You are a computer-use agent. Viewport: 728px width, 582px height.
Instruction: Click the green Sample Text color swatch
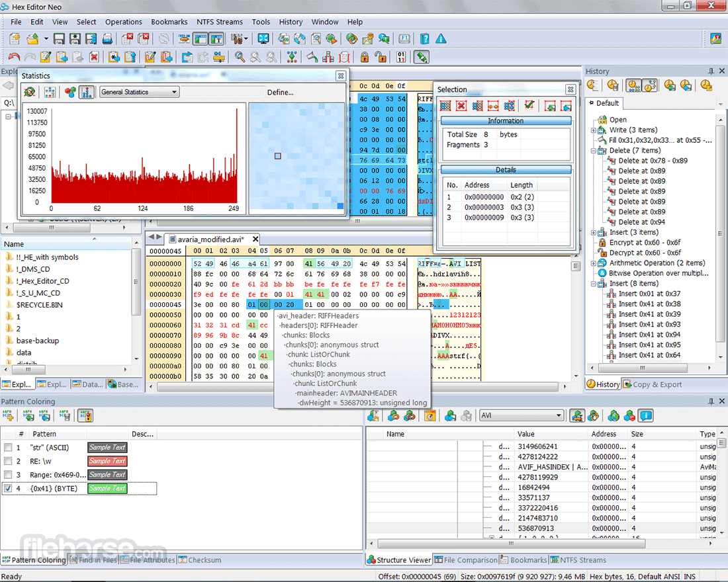[x=107, y=488]
